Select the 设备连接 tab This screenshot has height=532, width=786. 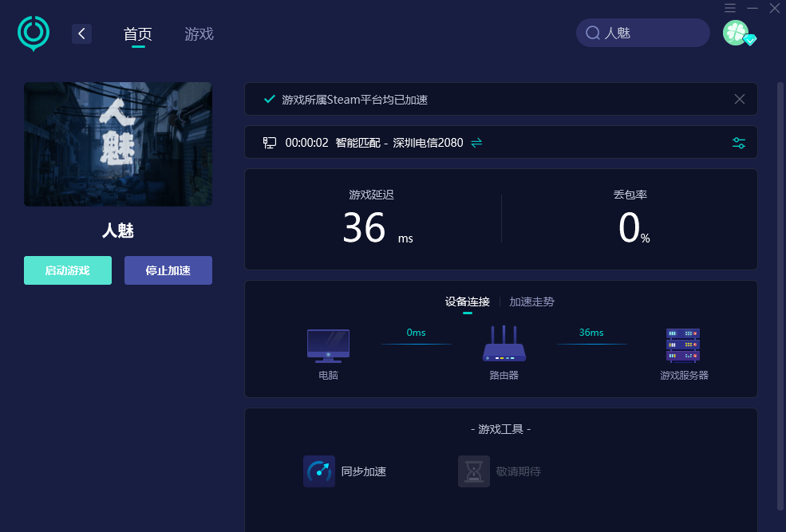467,301
